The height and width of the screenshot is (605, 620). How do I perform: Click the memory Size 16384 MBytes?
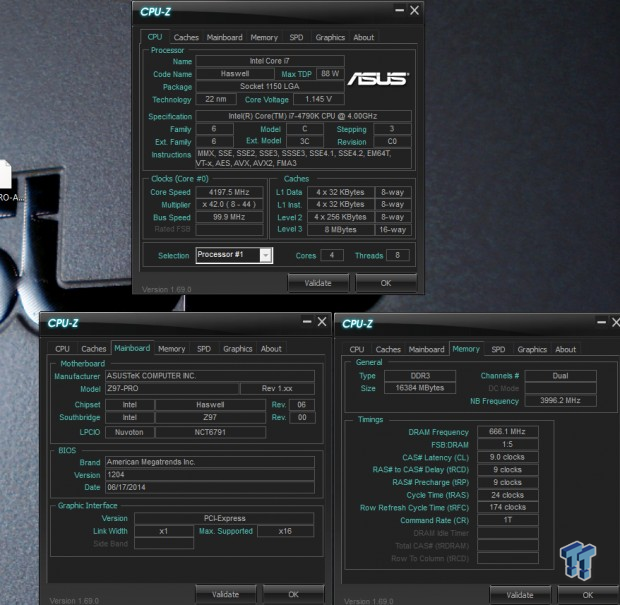coord(420,388)
